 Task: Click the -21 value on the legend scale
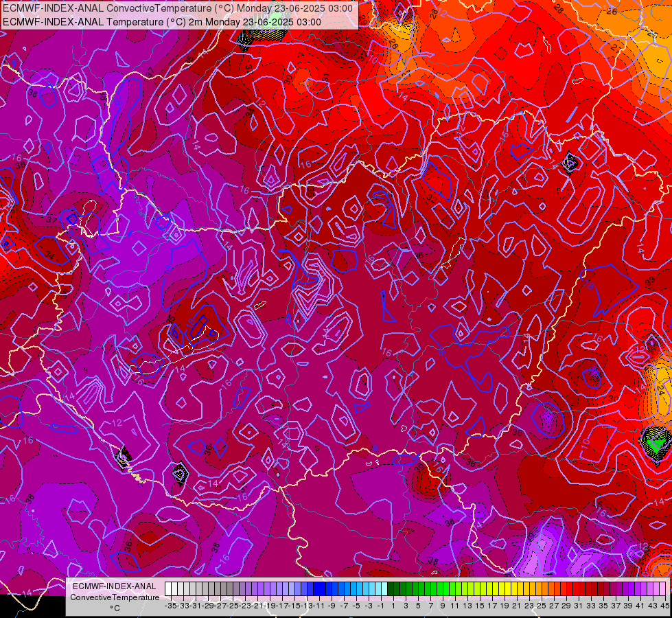(258, 606)
